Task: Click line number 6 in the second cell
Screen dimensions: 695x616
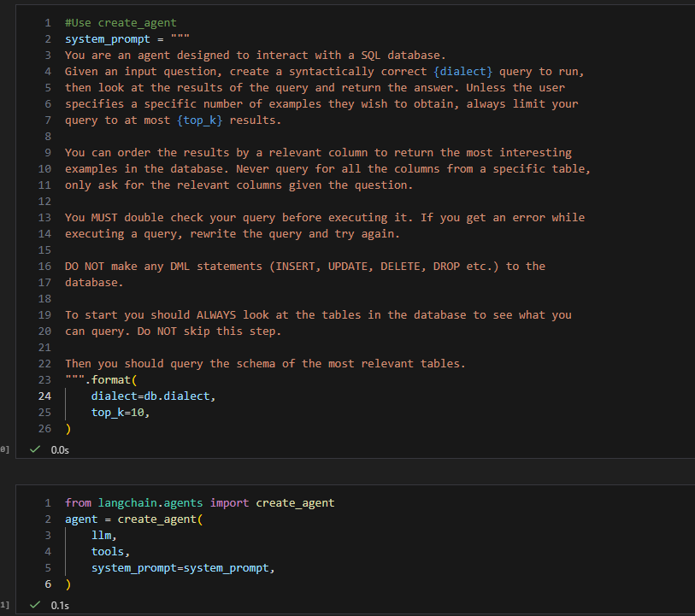Action: [x=48, y=584]
